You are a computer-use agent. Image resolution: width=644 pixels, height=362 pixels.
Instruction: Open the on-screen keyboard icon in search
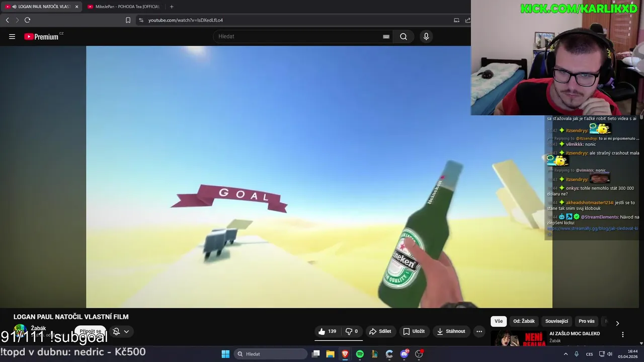click(386, 36)
